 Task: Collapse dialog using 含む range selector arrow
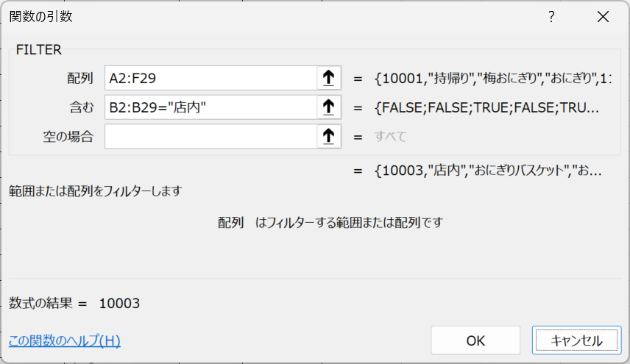click(x=329, y=107)
